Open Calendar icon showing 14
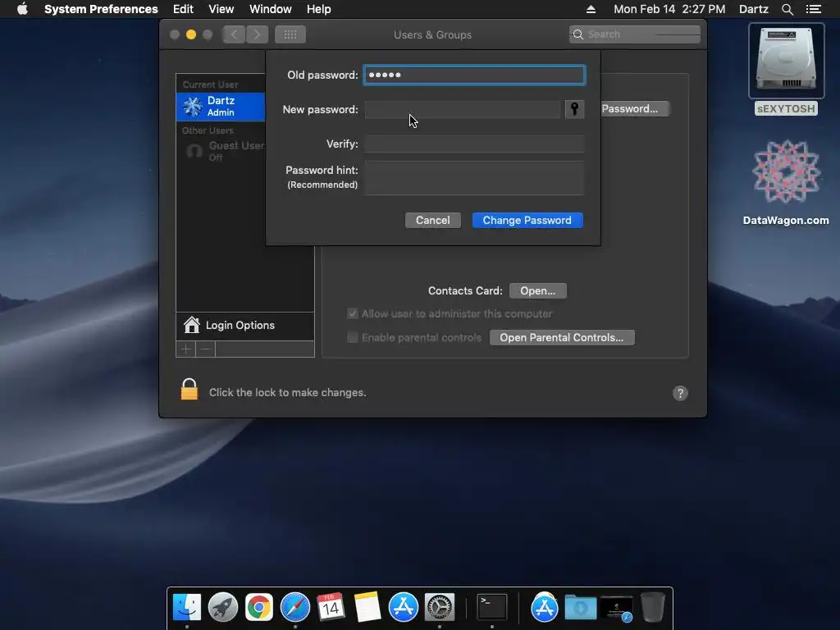 click(x=331, y=608)
